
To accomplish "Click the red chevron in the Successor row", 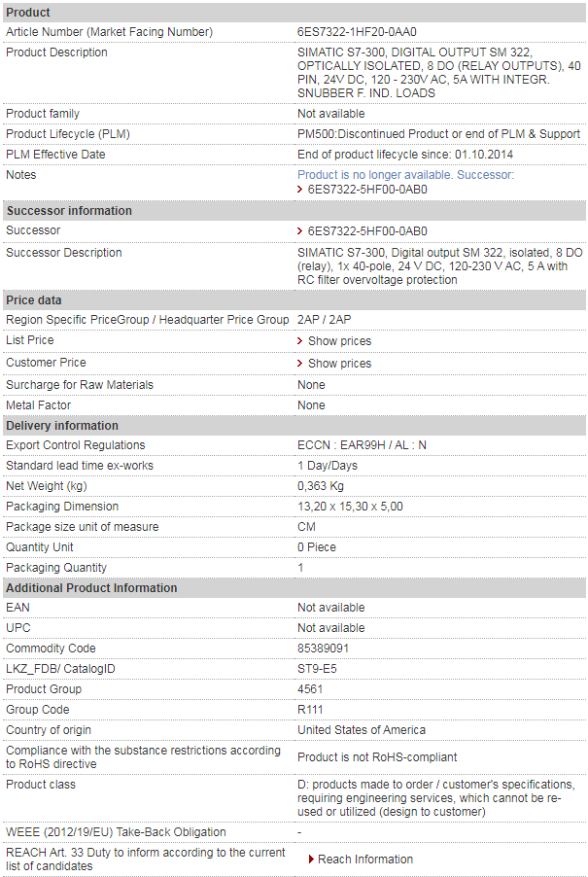I will coord(300,231).
